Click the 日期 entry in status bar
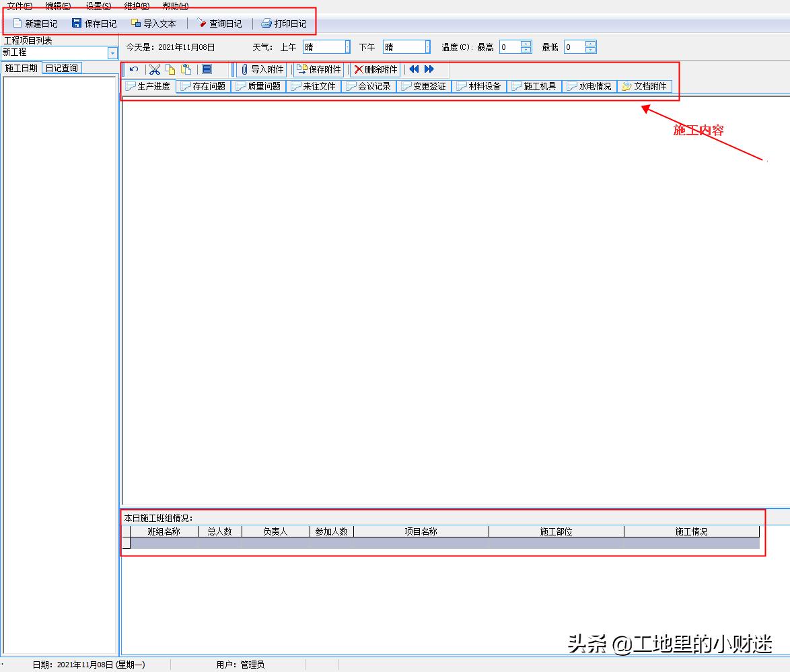Image resolution: width=790 pixels, height=672 pixels. 89,665
